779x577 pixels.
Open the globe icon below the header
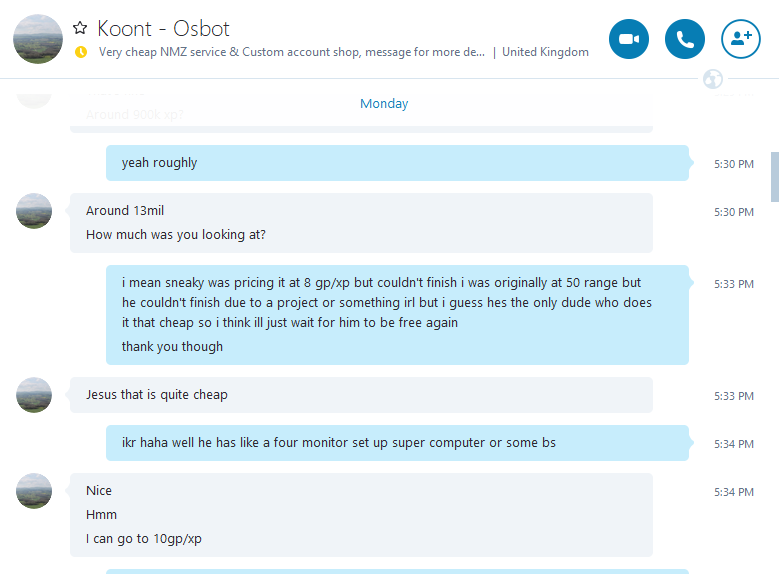(713, 79)
